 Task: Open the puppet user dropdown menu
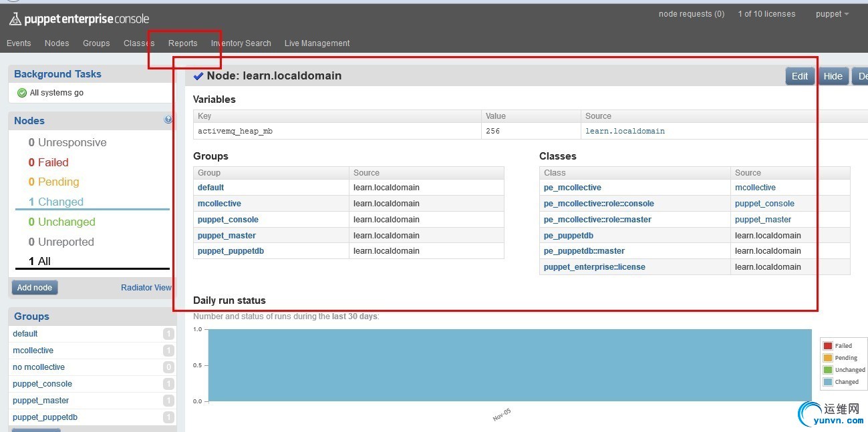click(833, 14)
